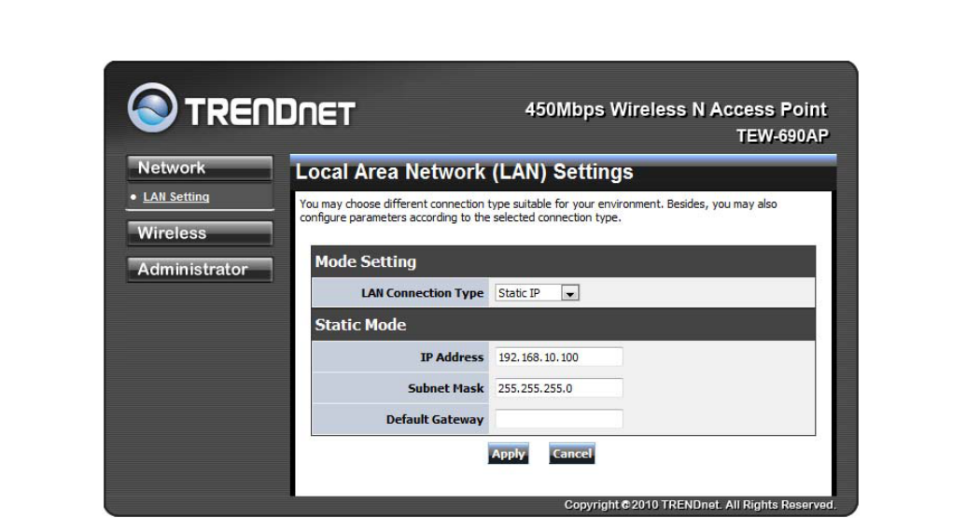Click the TRENDnet globe logo icon

152,107
